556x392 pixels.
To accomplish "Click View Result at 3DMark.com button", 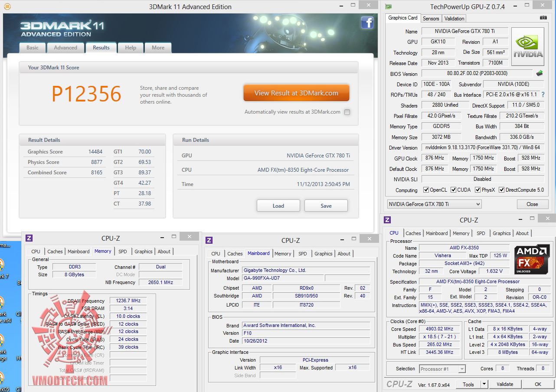I will pos(296,93).
